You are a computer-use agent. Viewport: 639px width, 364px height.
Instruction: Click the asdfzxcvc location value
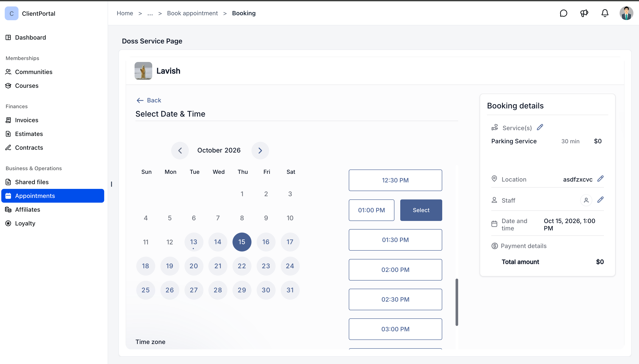click(x=578, y=179)
